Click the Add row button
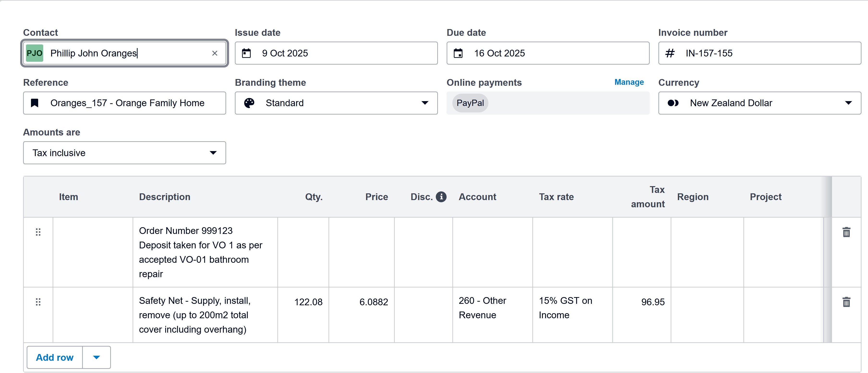868x373 pixels. 55,357
